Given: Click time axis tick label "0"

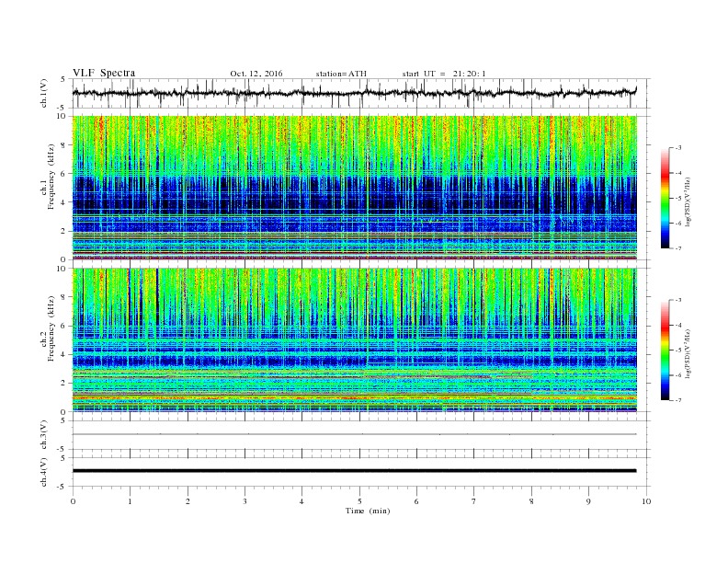Looking at the screenshot, I should coord(73,501).
